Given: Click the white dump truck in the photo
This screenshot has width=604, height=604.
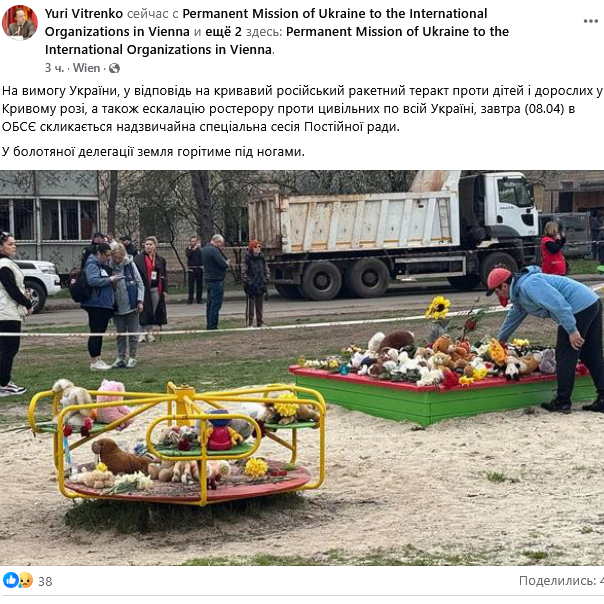Looking at the screenshot, I should click(393, 235).
